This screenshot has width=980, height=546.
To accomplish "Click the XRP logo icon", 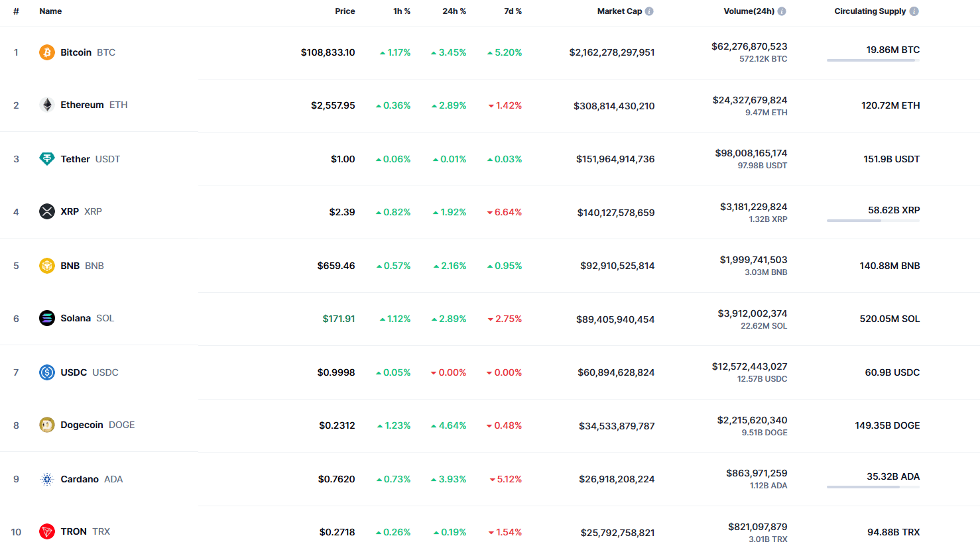I will 46,211.
